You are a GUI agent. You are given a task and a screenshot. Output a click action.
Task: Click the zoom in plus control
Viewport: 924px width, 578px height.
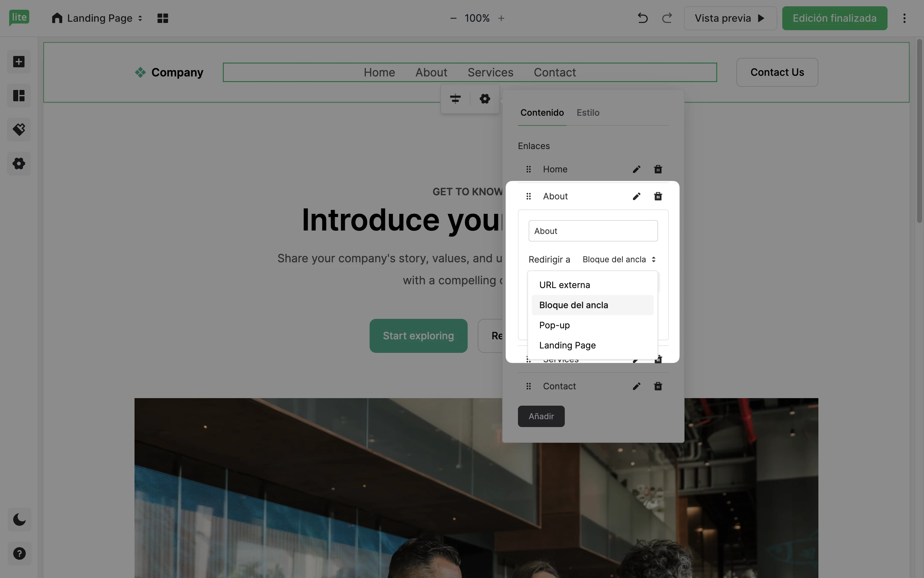pos(501,18)
